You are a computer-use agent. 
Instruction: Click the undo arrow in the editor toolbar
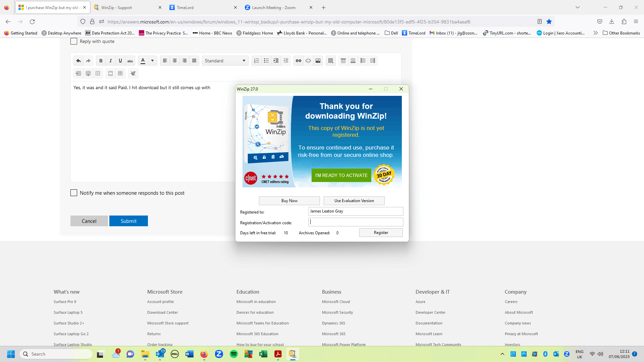78,61
